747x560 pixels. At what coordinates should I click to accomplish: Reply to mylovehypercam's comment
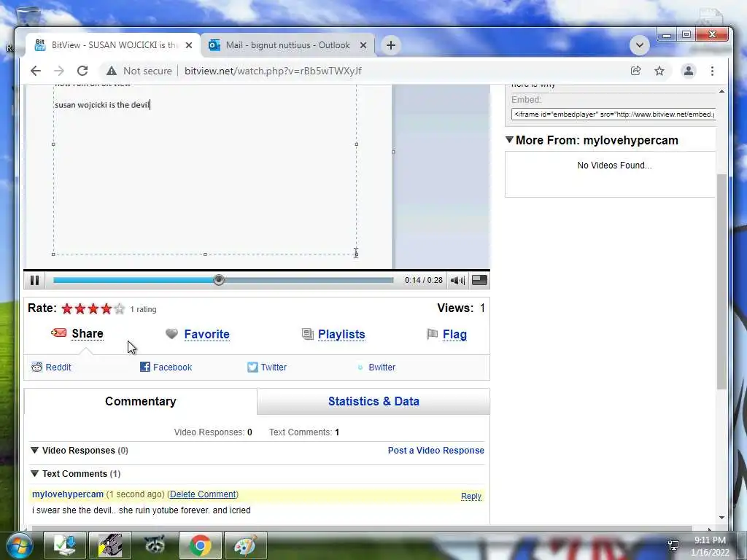(471, 496)
